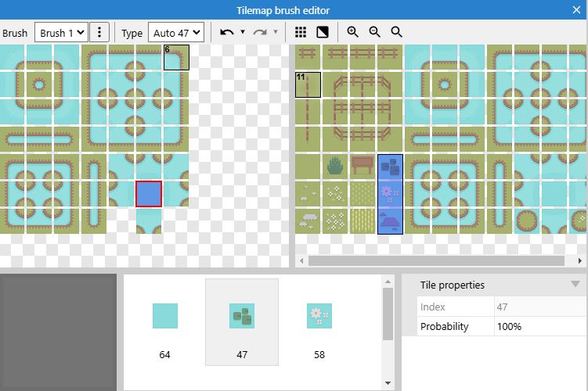
Task: Click the undo arrow icon
Action: click(227, 32)
